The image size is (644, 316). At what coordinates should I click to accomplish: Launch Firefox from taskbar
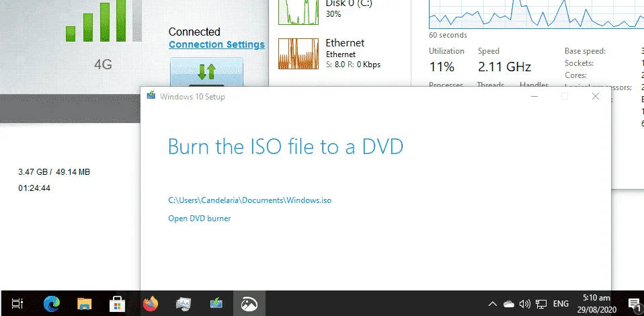pyautogui.click(x=151, y=304)
